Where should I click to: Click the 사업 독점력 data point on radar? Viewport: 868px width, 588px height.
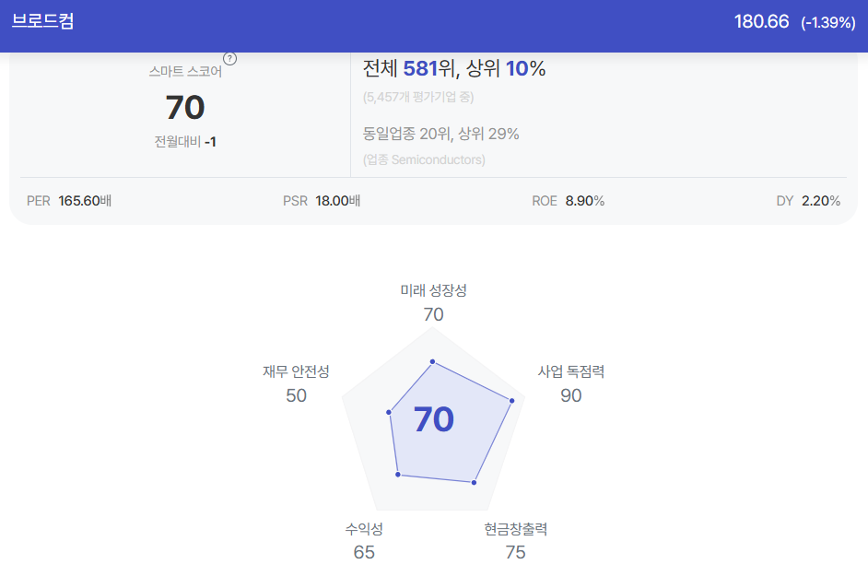512,400
